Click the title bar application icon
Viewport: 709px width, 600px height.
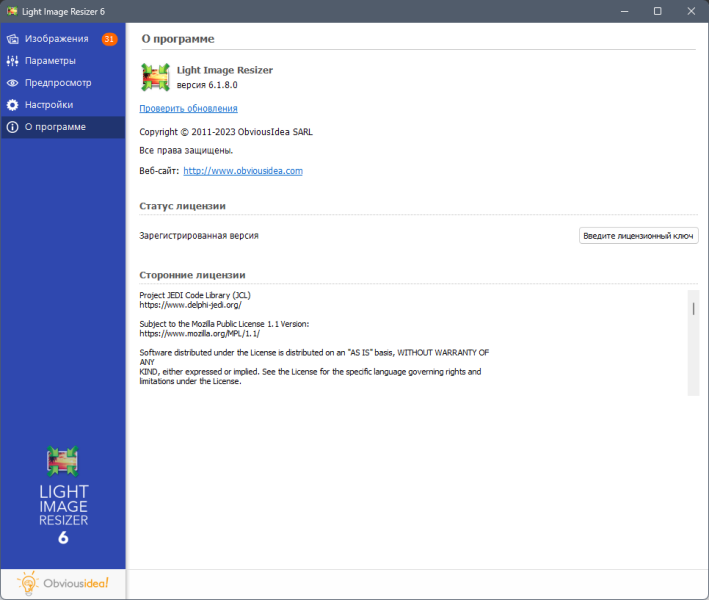(x=12, y=11)
